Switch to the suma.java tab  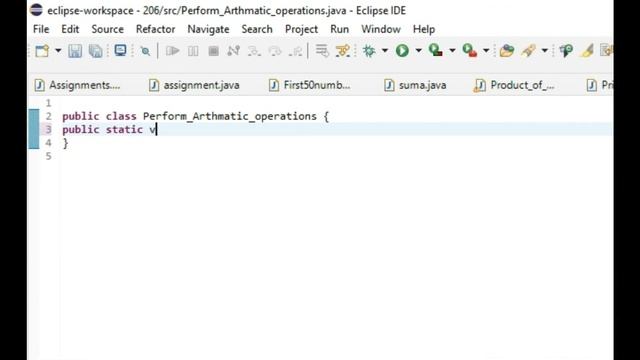416,85
